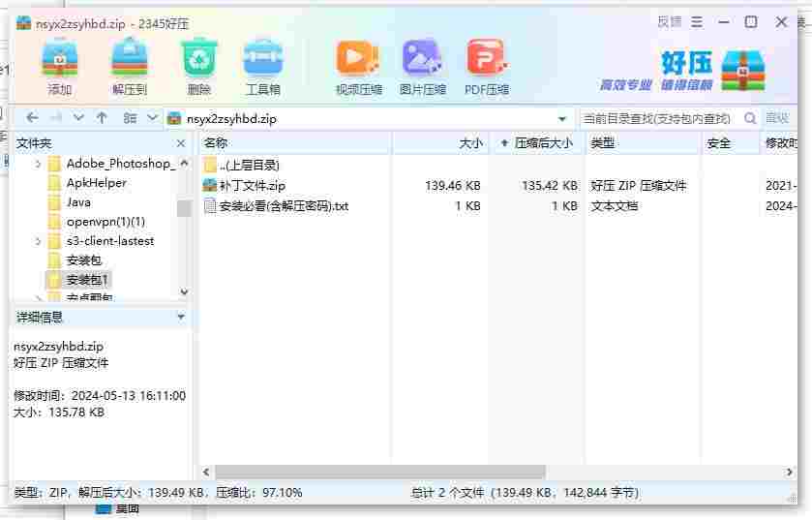The width and height of the screenshot is (812, 520).
Task: Sort by 类型 column header
Action: (x=644, y=143)
